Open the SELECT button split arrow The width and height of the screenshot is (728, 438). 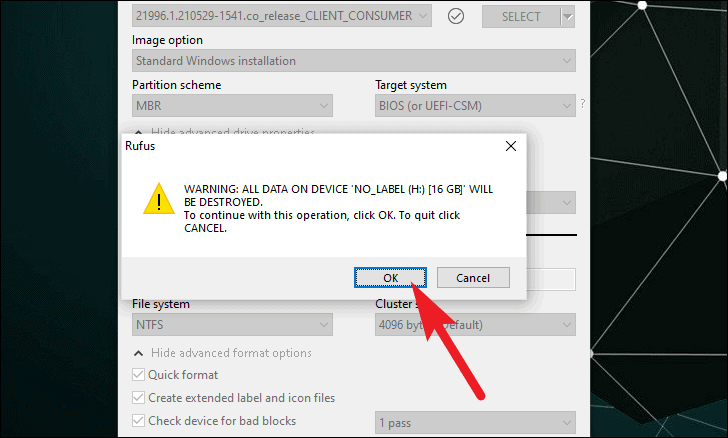click(x=568, y=17)
